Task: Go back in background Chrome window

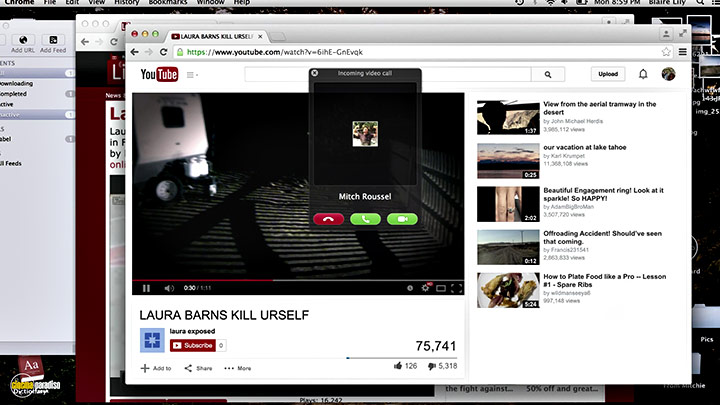Action: click(85, 42)
